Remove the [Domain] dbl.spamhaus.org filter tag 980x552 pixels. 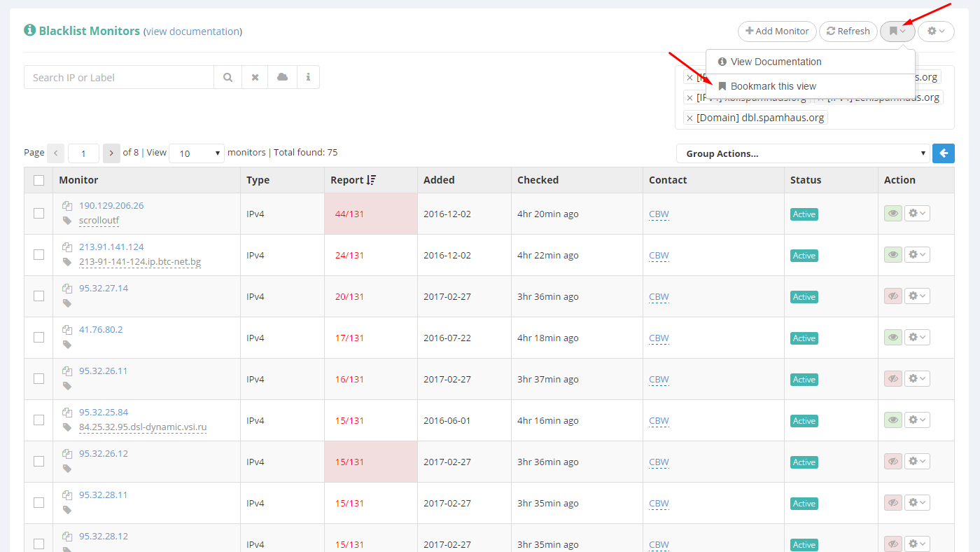click(689, 118)
